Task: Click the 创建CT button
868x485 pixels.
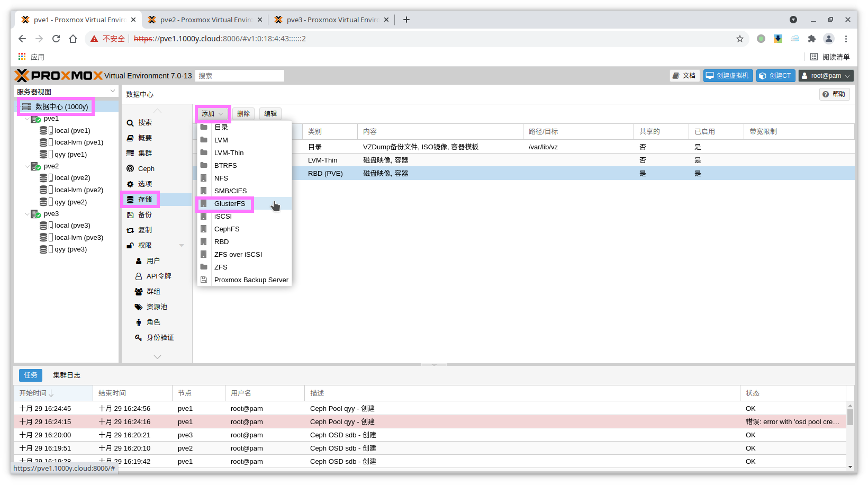Action: (775, 76)
